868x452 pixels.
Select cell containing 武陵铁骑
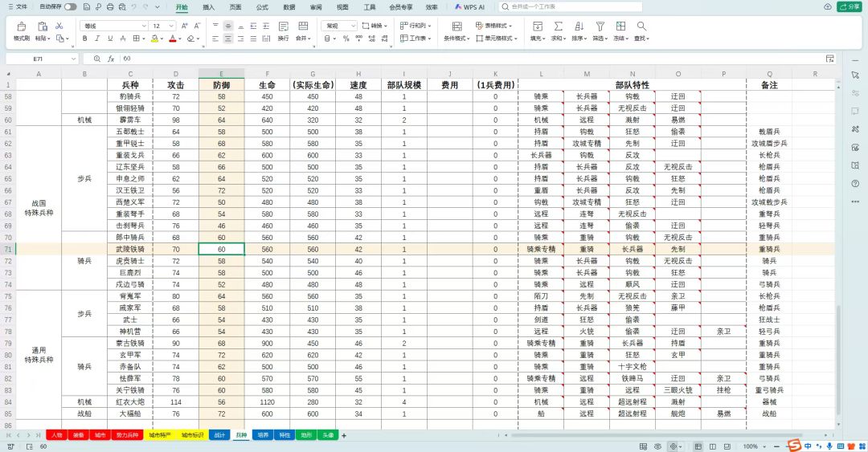(130, 250)
